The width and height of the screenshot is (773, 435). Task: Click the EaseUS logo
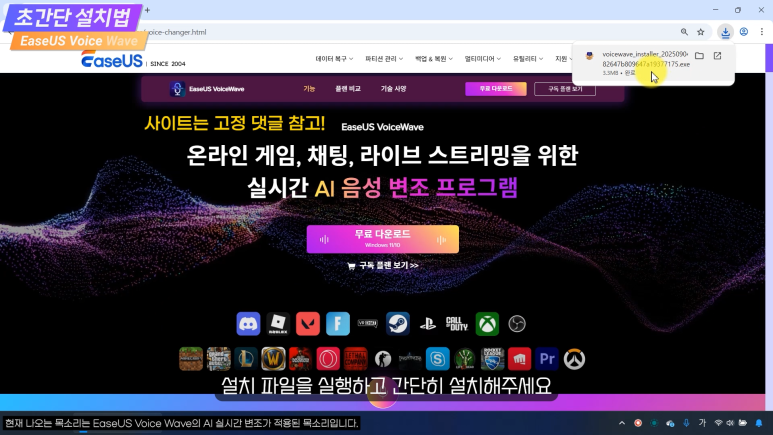(112, 61)
